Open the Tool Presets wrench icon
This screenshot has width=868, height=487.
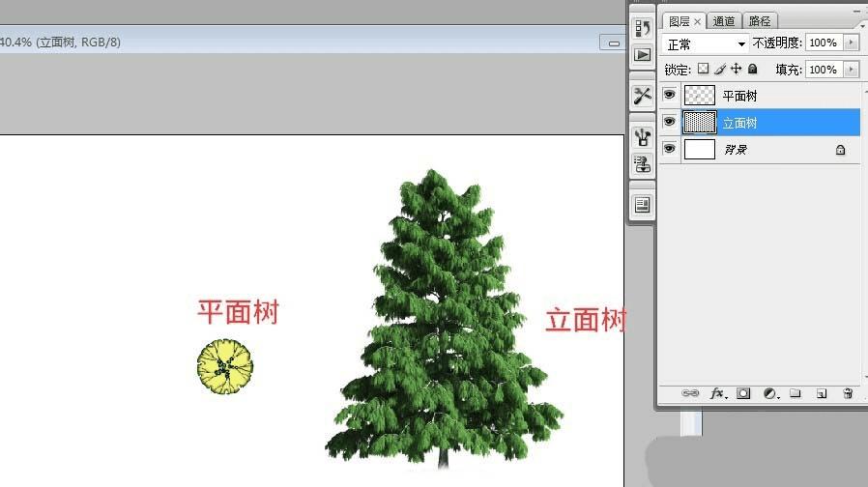[x=642, y=96]
